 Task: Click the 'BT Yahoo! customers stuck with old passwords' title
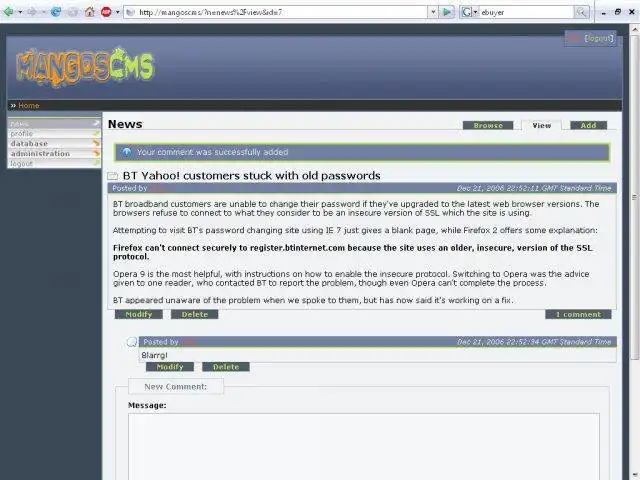coord(251,176)
